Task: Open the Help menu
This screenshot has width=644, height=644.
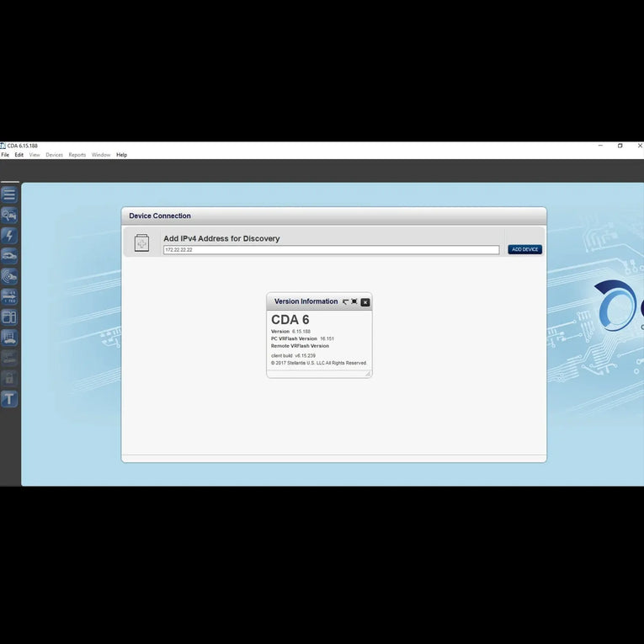Action: tap(121, 155)
